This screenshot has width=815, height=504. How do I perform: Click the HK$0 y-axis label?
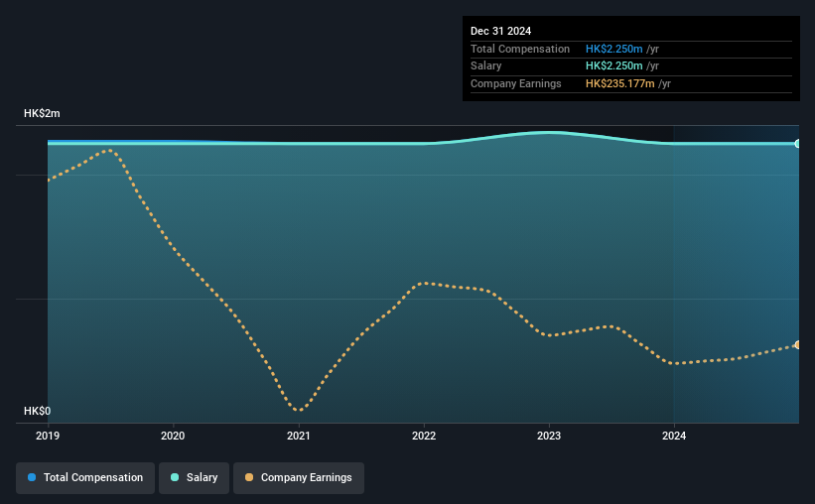[x=38, y=411]
